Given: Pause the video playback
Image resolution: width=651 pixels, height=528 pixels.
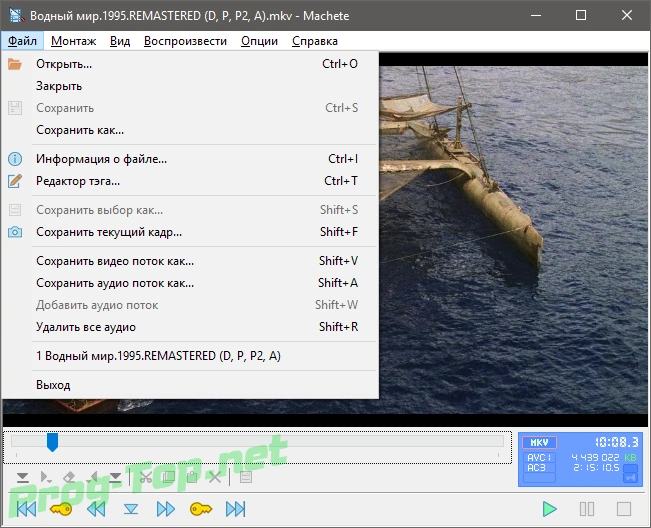Looking at the screenshot, I should click(587, 509).
